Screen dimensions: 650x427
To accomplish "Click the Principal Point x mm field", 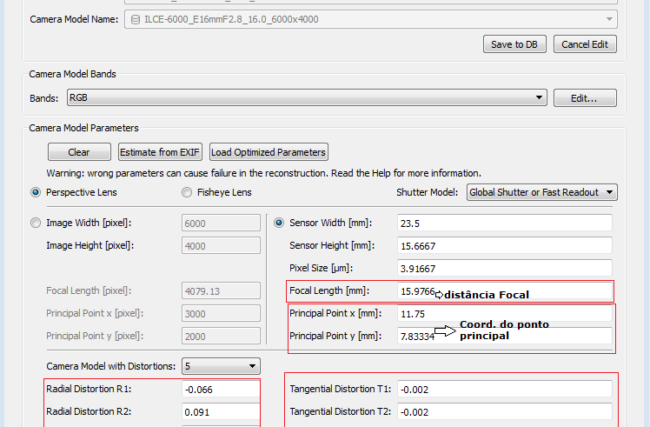I will [504, 313].
